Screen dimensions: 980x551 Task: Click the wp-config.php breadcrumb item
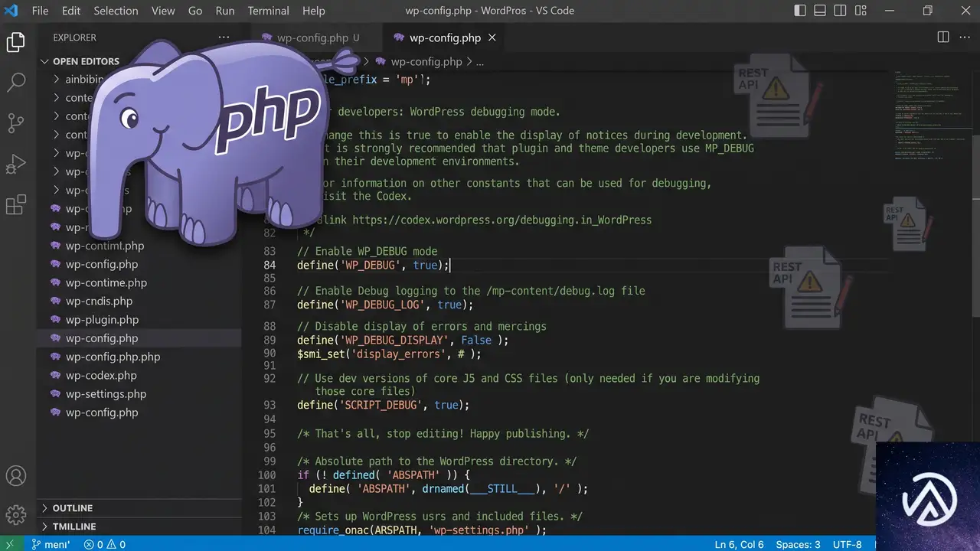point(426,62)
